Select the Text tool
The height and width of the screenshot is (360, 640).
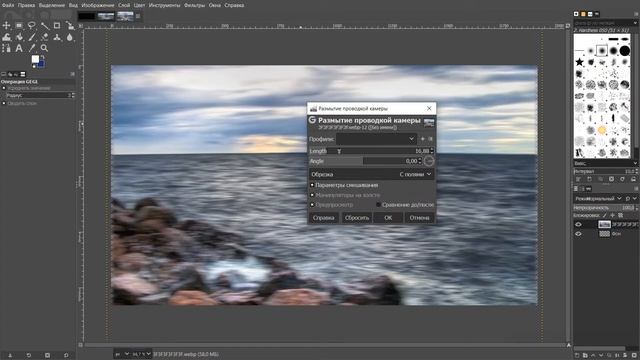pos(19,48)
